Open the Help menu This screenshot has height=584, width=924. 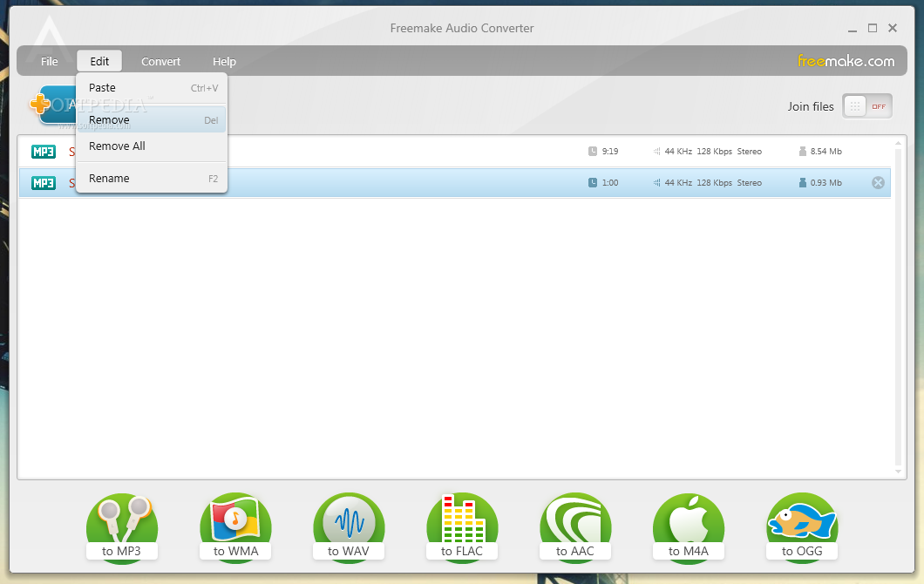224,61
